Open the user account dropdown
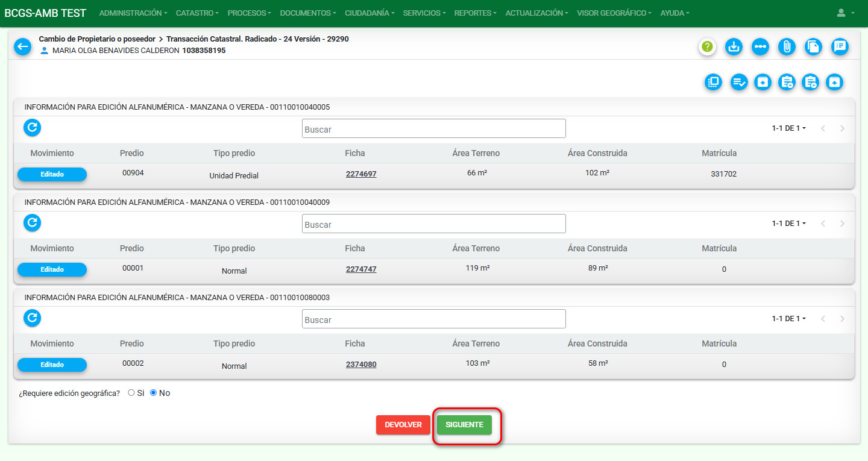Screen dimensions: 868x461 coord(846,13)
